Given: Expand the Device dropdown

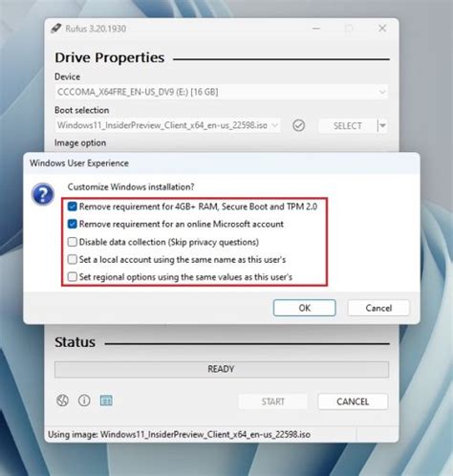Looking at the screenshot, I should pos(222,92).
